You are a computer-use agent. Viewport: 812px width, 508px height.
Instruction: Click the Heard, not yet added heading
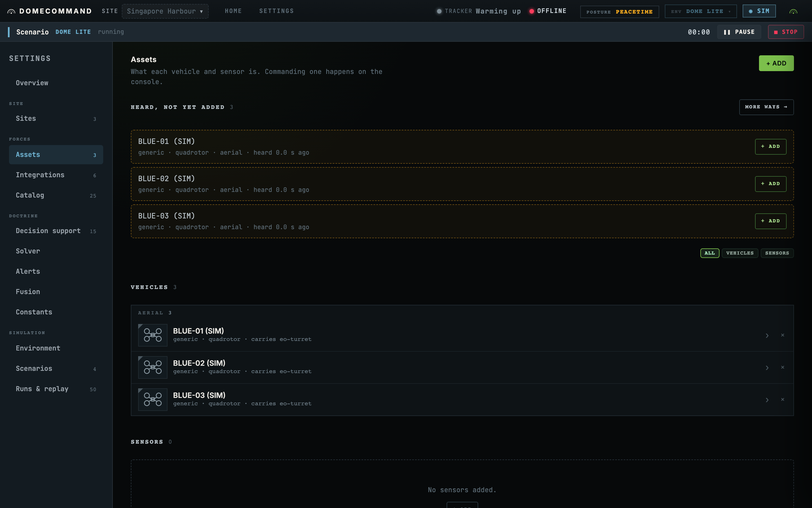178,107
